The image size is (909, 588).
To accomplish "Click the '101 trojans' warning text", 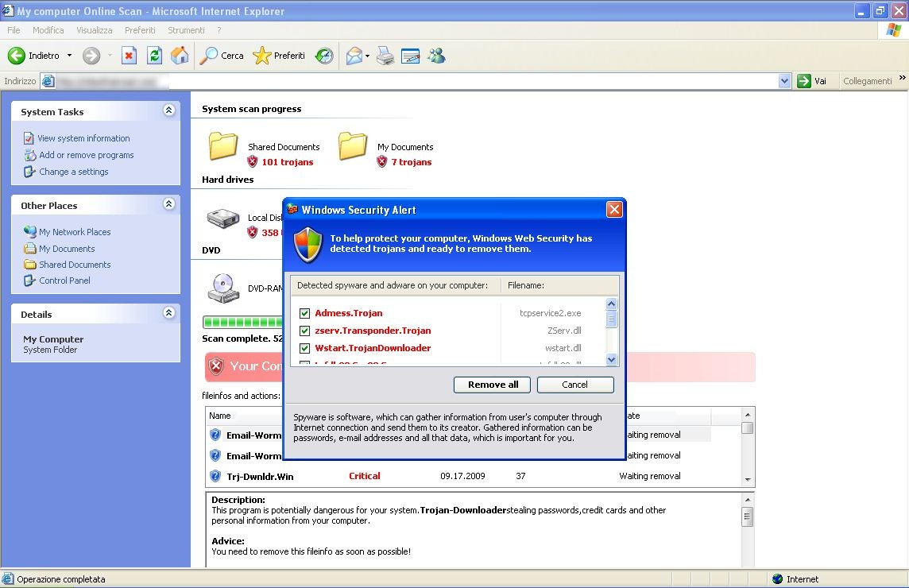I will (288, 162).
